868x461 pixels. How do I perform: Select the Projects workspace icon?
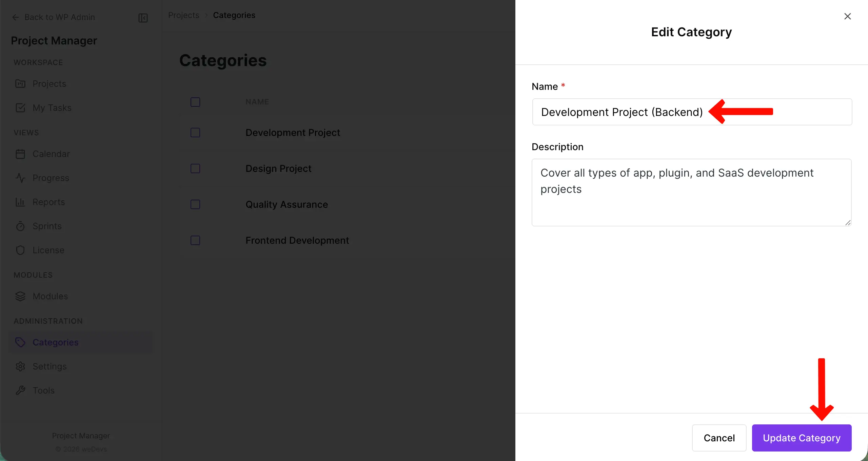point(20,83)
